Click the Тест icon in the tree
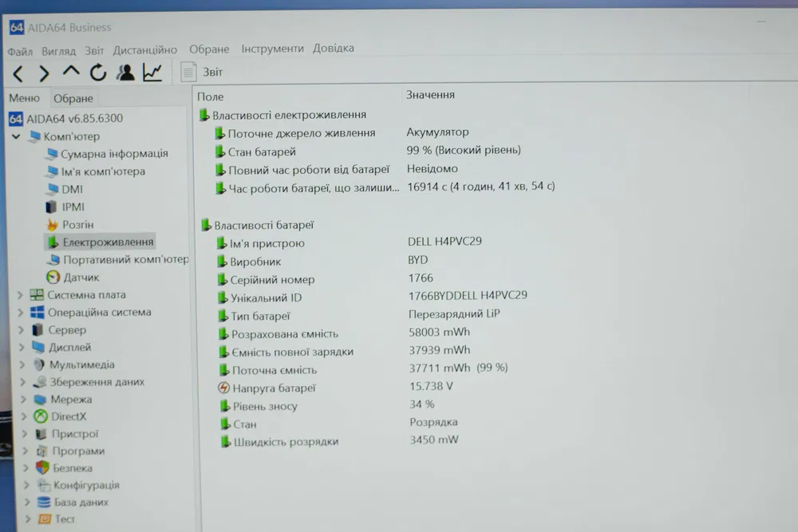The image size is (798, 532). pos(45,519)
